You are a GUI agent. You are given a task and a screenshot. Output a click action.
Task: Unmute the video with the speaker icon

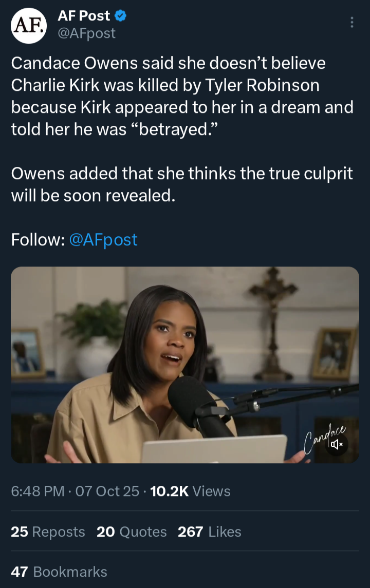(x=337, y=444)
